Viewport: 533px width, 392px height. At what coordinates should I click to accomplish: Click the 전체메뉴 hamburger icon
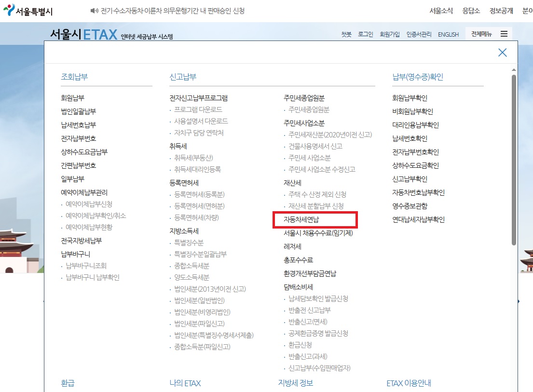pos(503,33)
